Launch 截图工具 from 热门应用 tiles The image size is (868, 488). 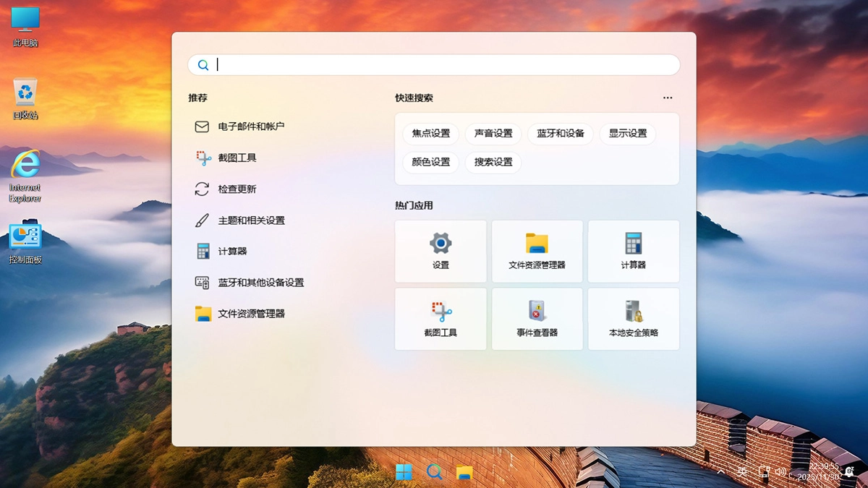coord(440,318)
